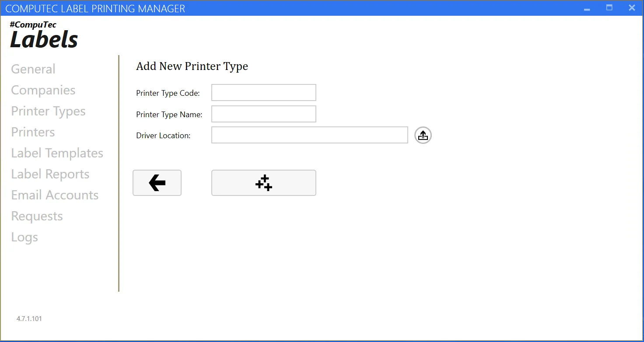Screen dimensions: 644x342
Task: Click the Add New Printer Type heading
Action: (192, 66)
